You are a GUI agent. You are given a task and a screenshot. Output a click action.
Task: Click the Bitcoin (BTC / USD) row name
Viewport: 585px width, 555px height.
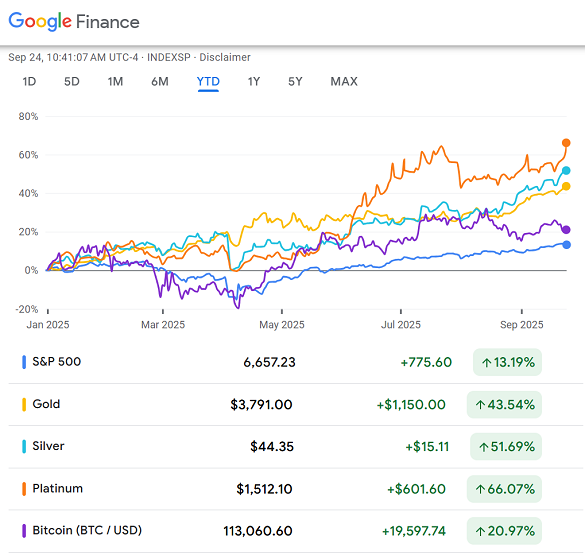tap(87, 530)
